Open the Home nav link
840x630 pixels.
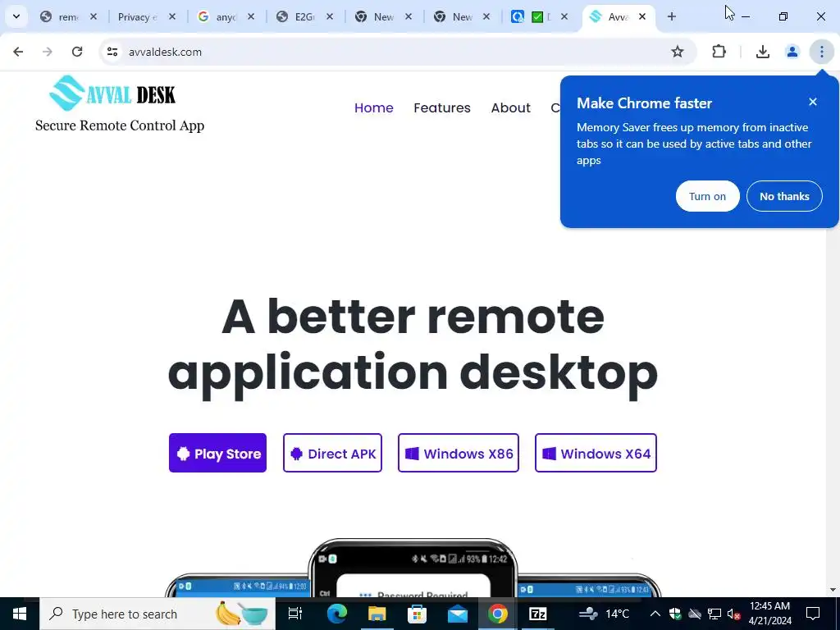(x=374, y=107)
